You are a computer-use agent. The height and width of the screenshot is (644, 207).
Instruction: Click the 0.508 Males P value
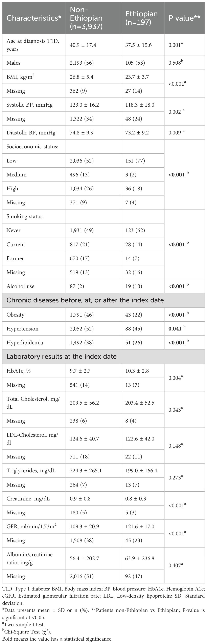175,63
